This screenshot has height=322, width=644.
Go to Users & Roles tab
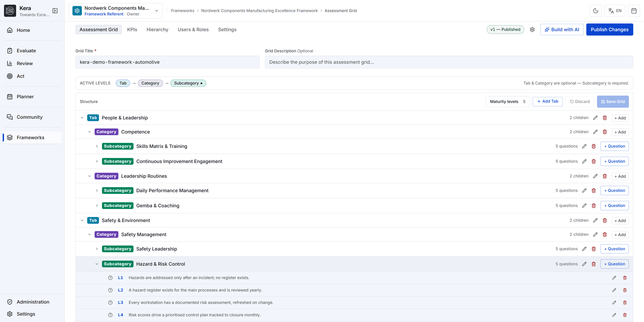[x=193, y=30]
